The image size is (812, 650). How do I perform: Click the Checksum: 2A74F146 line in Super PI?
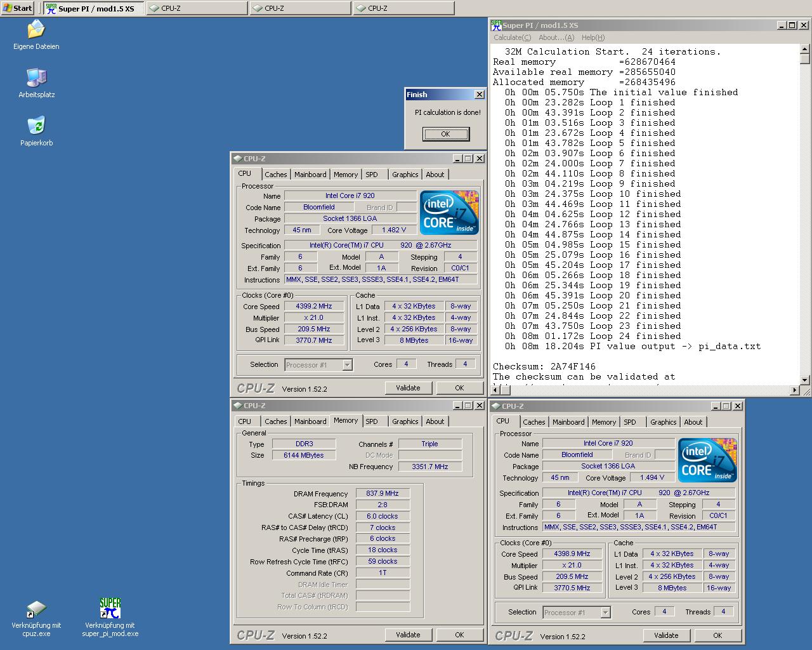544,366
